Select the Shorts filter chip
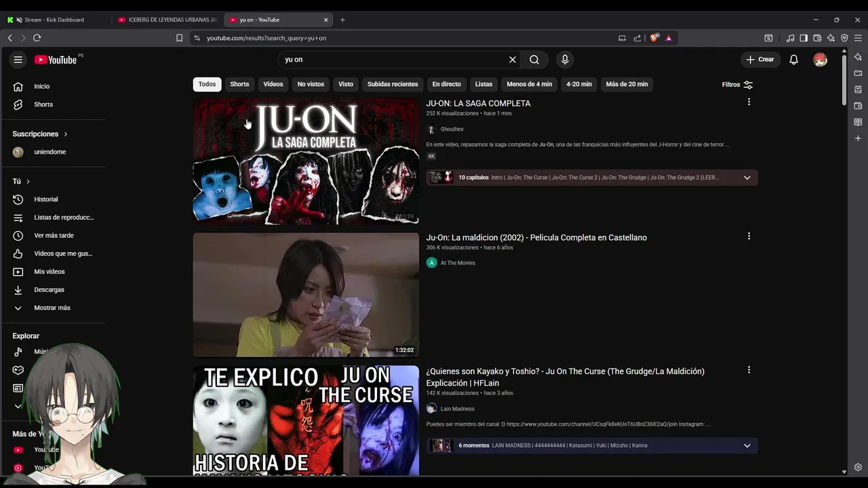This screenshot has width=868, height=488. pos(239,84)
